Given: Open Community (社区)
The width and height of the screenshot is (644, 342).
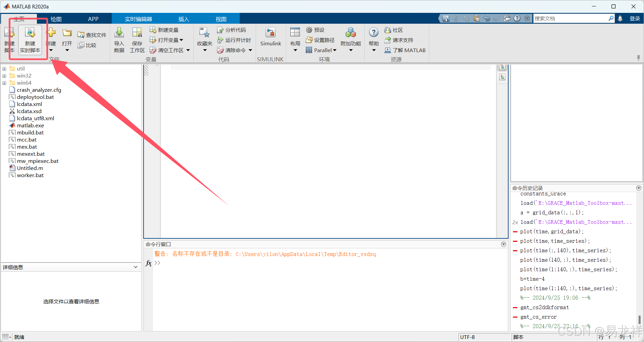Looking at the screenshot, I should click(x=393, y=30).
